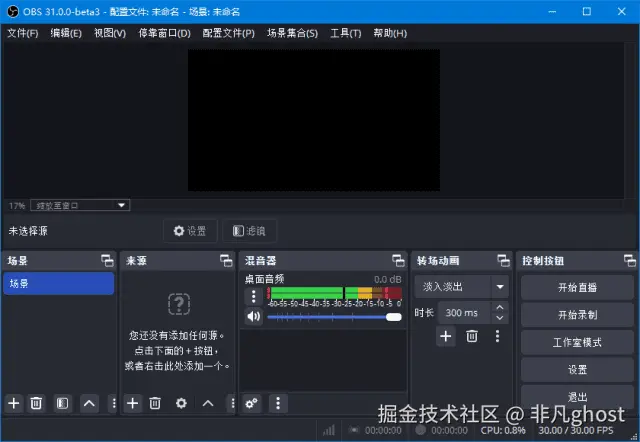Undock the 控制按钮 panel
Viewport: 640px width, 442px height.
click(630, 260)
